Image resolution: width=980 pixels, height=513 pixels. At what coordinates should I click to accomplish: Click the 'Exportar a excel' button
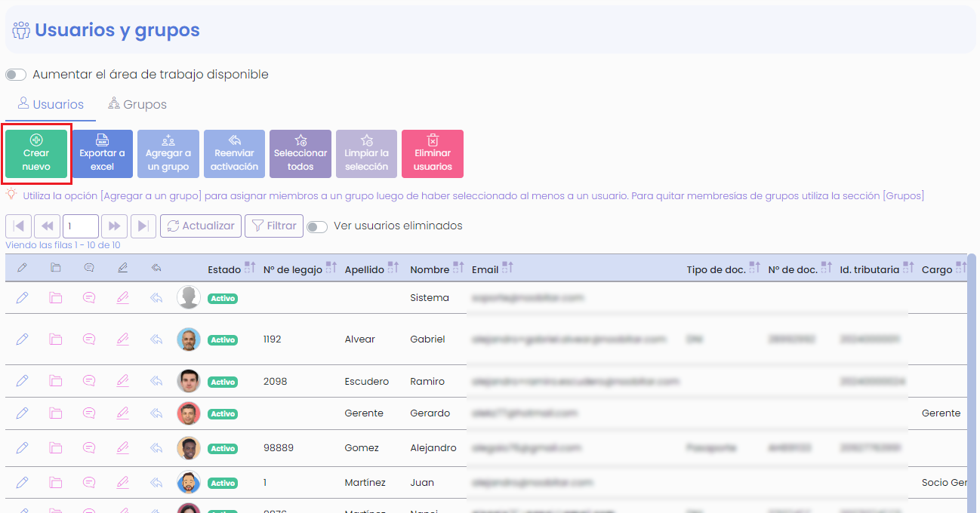click(x=102, y=154)
